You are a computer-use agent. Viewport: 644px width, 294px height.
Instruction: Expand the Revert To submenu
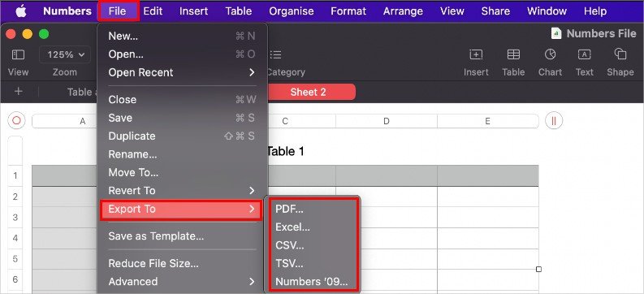[182, 191]
